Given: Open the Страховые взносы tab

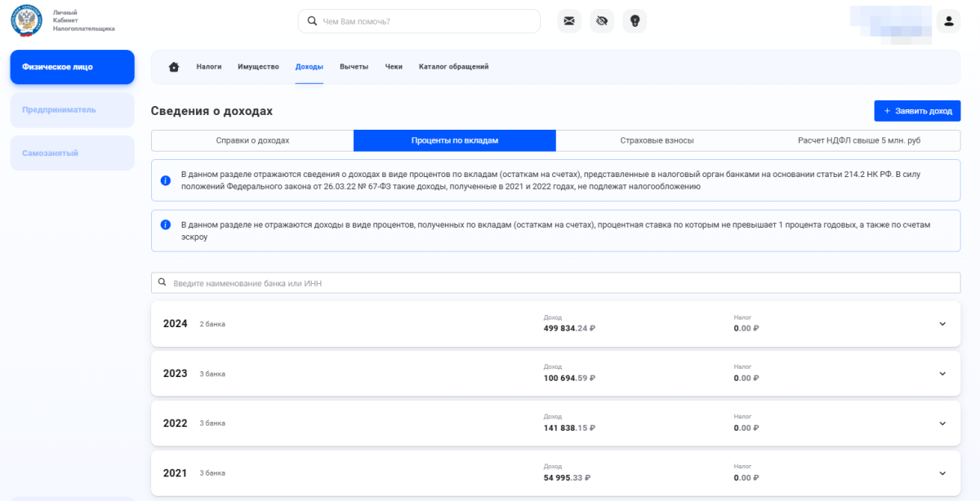Looking at the screenshot, I should 657,140.
